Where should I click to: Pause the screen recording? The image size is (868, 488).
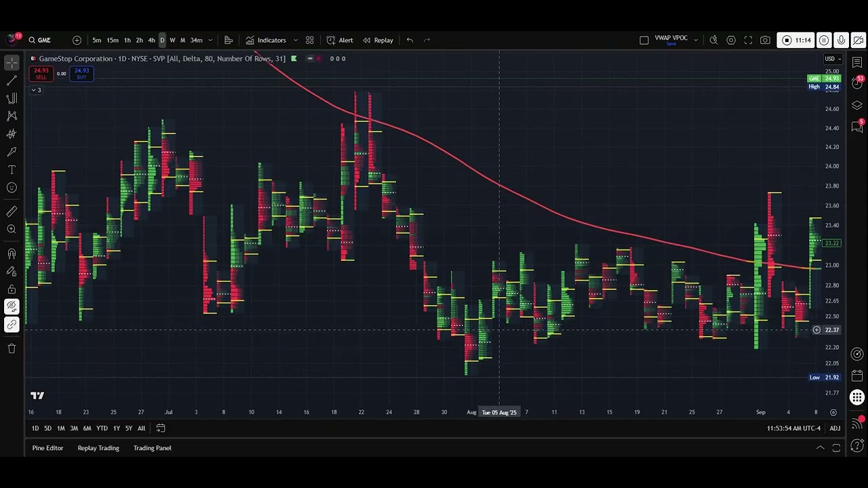coord(824,40)
